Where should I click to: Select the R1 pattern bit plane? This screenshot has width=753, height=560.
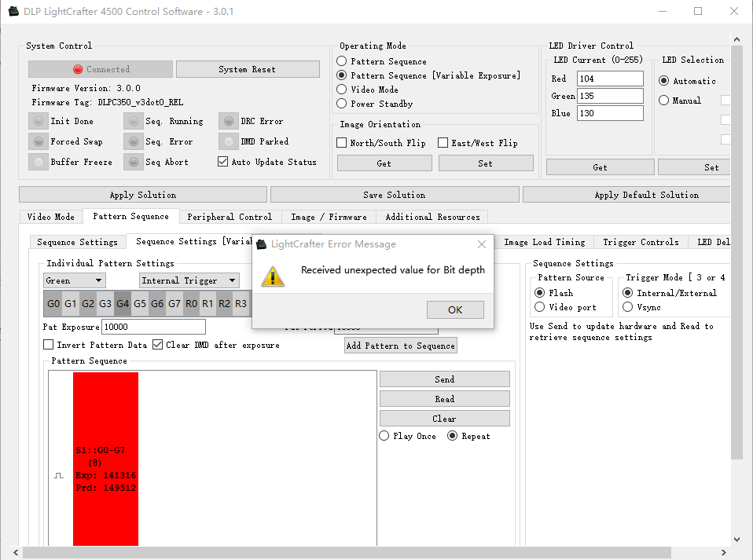click(x=208, y=304)
